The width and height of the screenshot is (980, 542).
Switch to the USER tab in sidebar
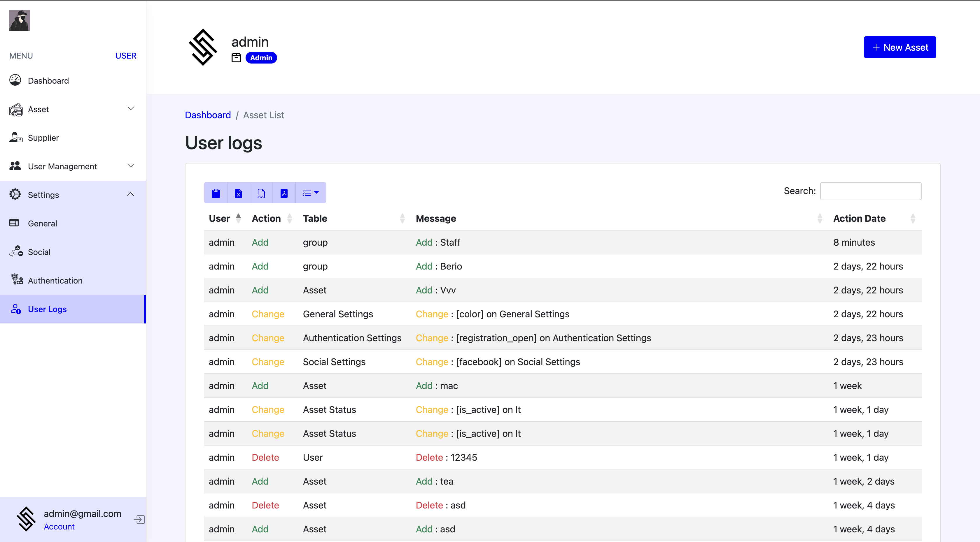click(x=125, y=56)
